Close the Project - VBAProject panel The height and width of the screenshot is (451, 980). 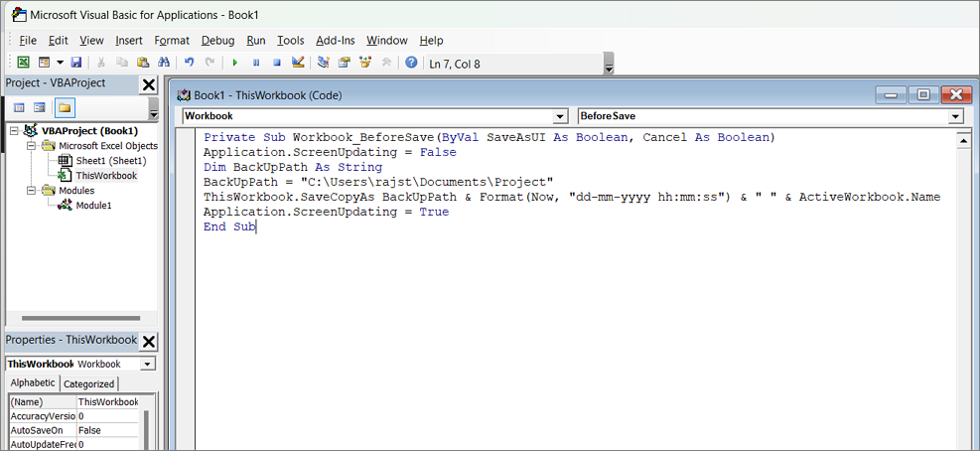pos(149,84)
